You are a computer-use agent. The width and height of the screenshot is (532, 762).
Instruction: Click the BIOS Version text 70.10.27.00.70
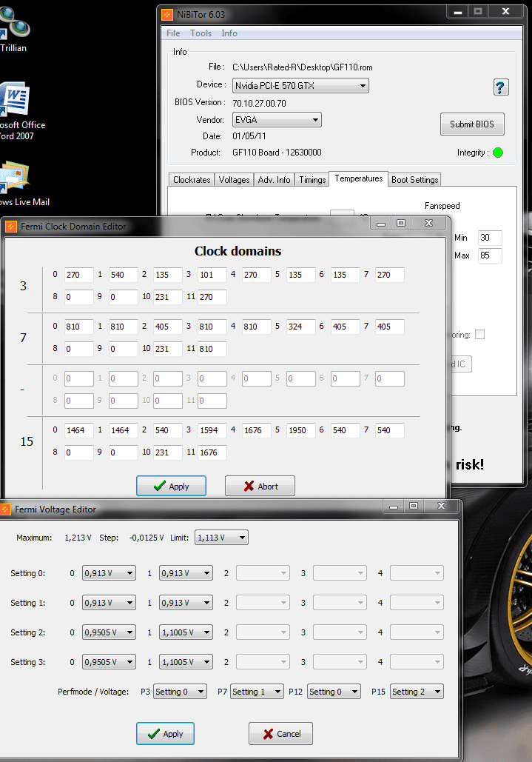[x=259, y=104]
